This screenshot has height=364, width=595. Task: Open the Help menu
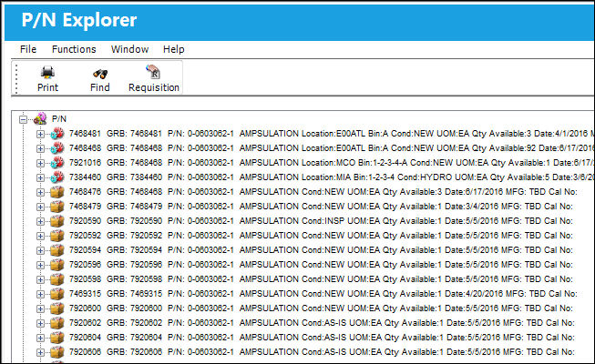(x=174, y=49)
